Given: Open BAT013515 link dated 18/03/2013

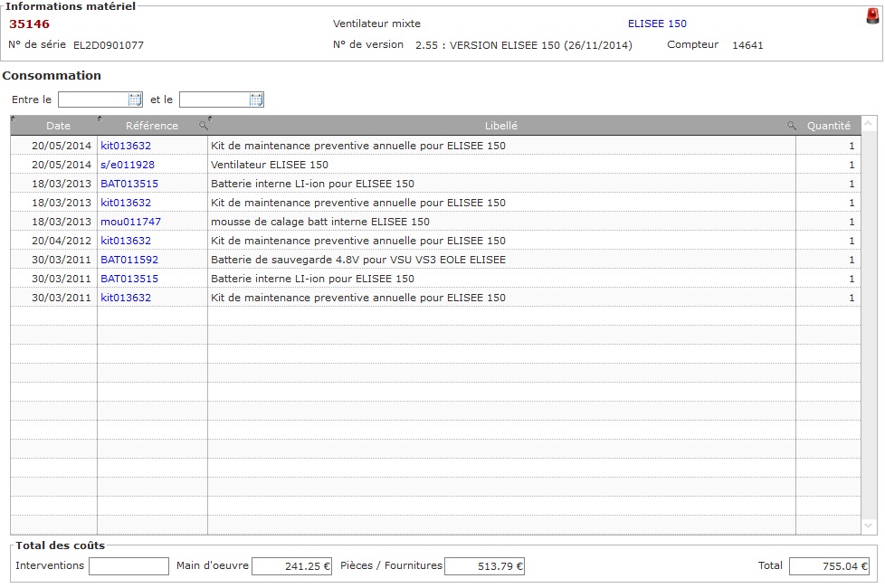Looking at the screenshot, I should pos(129,184).
